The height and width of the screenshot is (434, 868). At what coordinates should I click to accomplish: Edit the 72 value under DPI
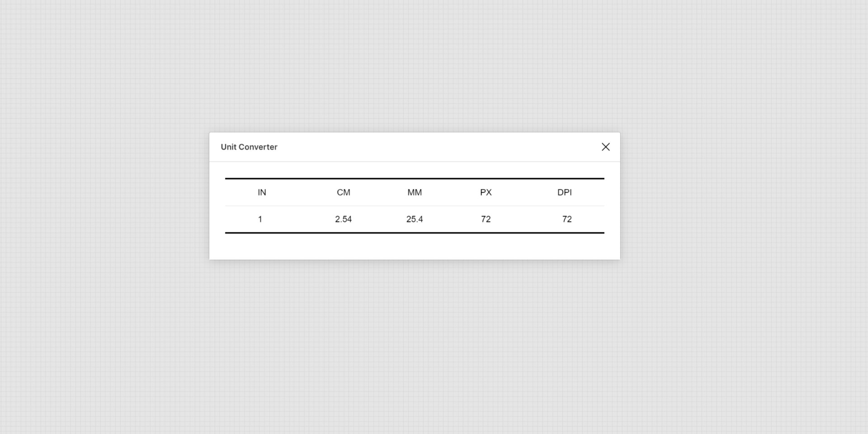point(567,219)
